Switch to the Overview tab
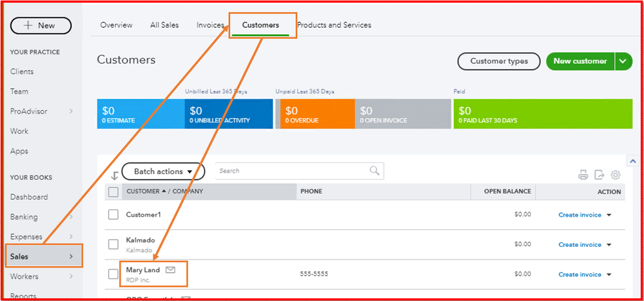Viewport: 644px width, 301px height. click(x=116, y=25)
